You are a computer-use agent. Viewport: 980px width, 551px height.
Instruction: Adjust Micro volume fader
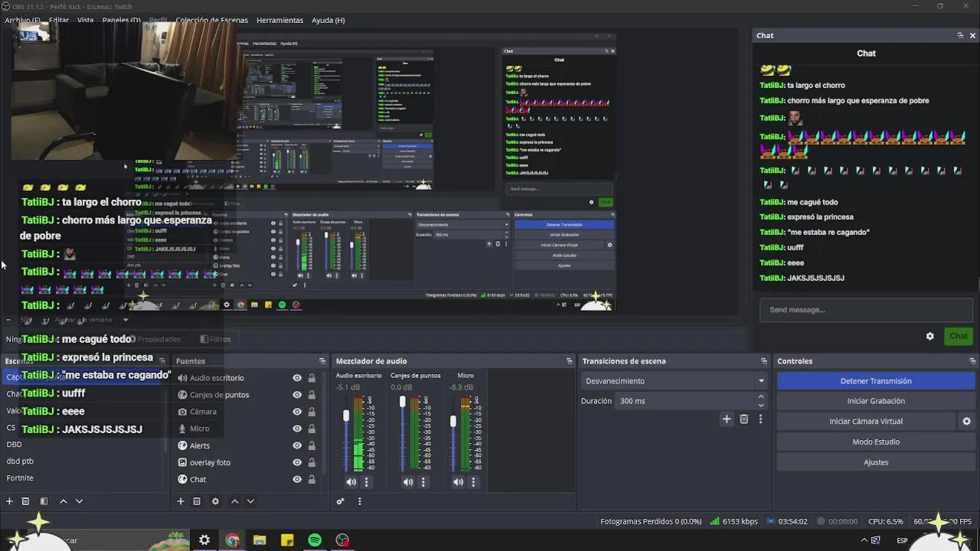point(453,421)
